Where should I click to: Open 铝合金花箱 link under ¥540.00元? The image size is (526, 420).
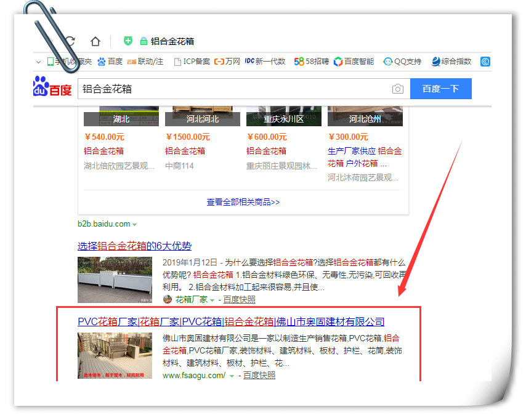point(103,151)
